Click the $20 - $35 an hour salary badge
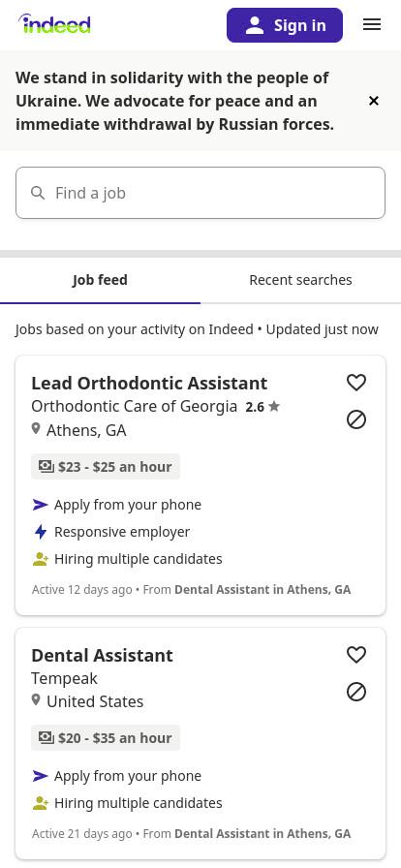 (106, 738)
